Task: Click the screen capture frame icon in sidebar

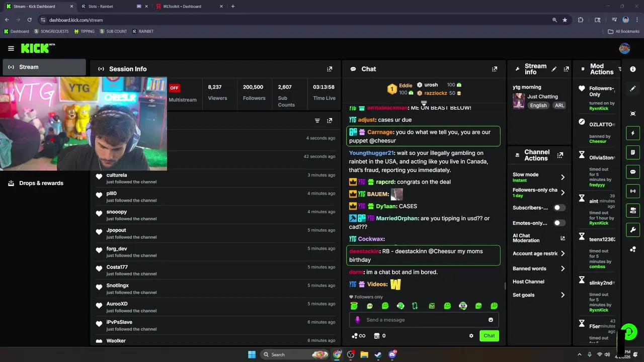Action: pos(633,114)
